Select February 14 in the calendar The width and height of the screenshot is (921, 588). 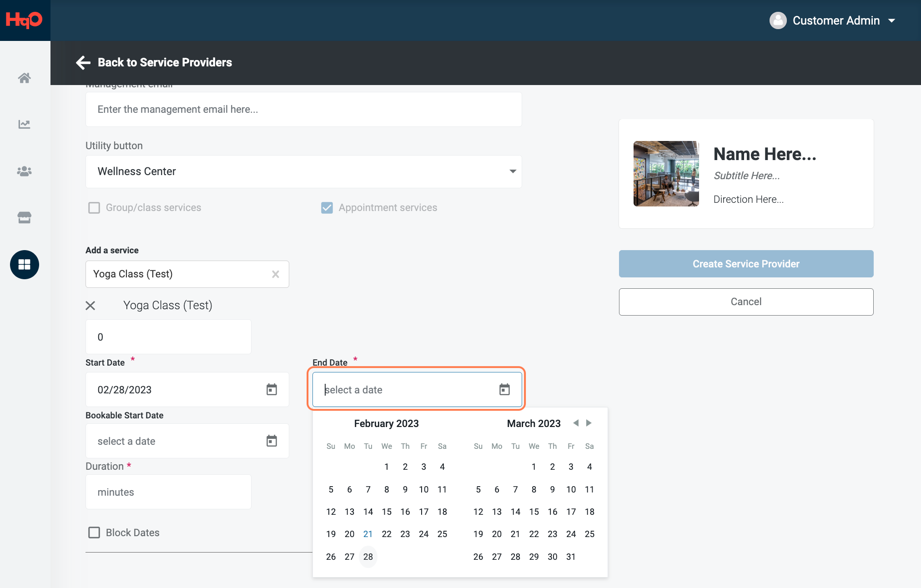pyautogui.click(x=368, y=512)
